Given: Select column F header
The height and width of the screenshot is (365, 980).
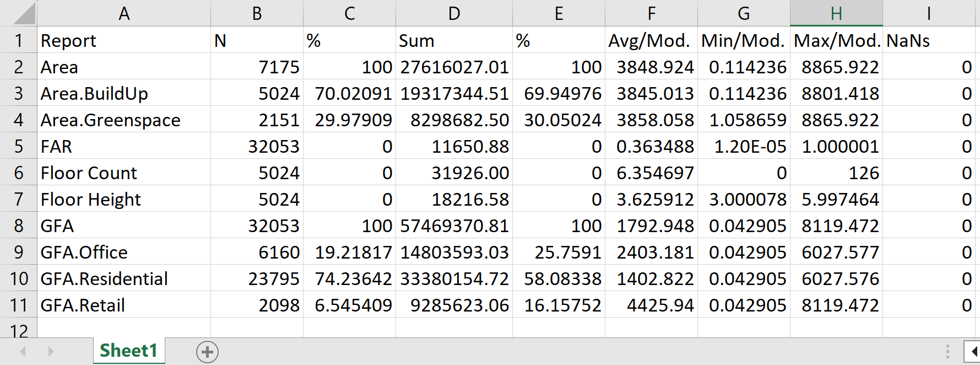Looking at the screenshot, I should [x=651, y=13].
